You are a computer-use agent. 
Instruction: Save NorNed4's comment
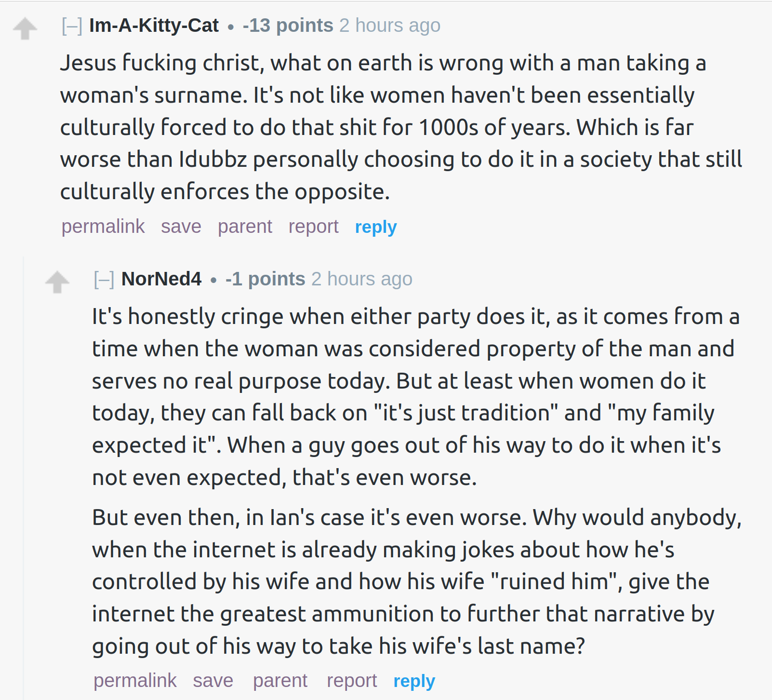pos(213,680)
